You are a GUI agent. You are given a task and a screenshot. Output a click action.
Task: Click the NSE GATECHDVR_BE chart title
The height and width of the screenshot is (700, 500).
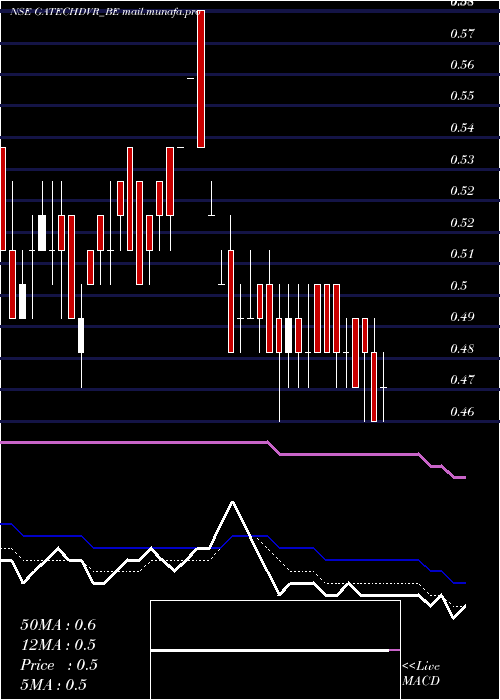tap(104, 12)
